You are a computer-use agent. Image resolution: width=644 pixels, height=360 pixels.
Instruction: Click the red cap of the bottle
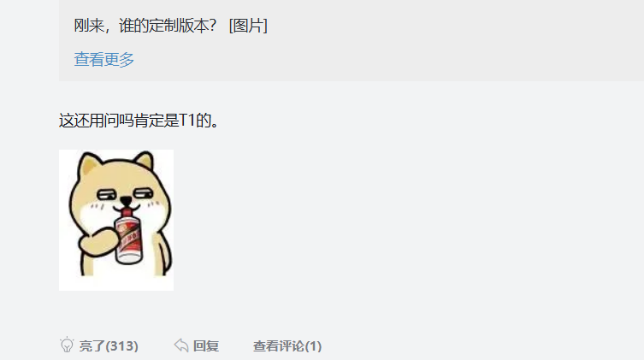point(127,212)
